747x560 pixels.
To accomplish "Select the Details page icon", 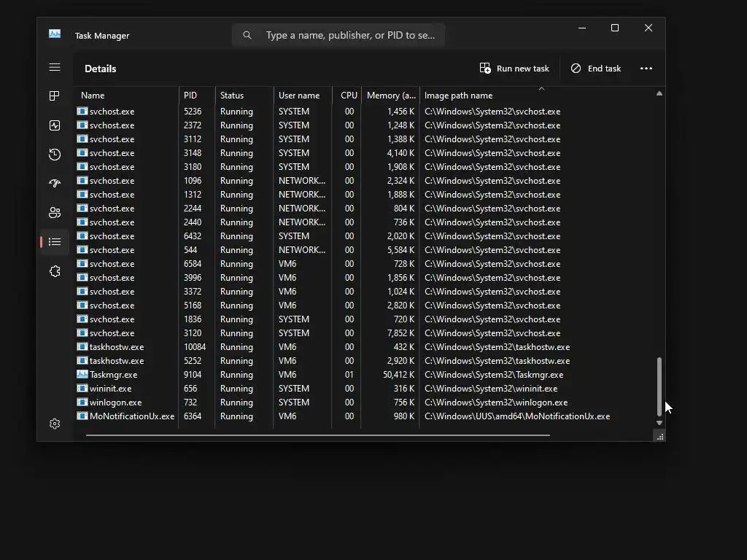I will coord(55,242).
